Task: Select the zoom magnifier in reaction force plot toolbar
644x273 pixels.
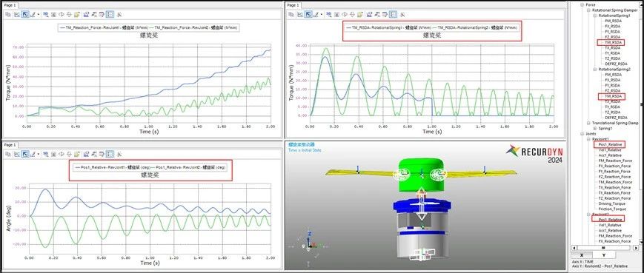Action: pyautogui.click(x=46, y=14)
